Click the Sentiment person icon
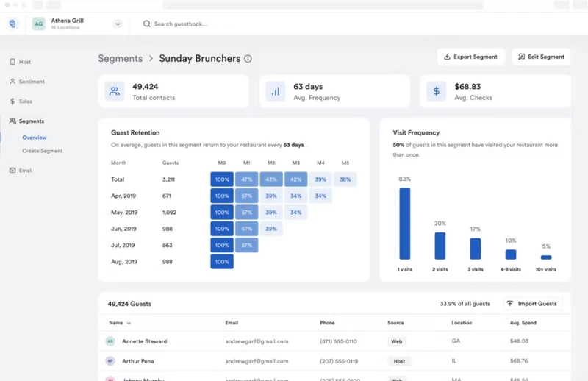The height and width of the screenshot is (381, 588). pyautogui.click(x=12, y=82)
